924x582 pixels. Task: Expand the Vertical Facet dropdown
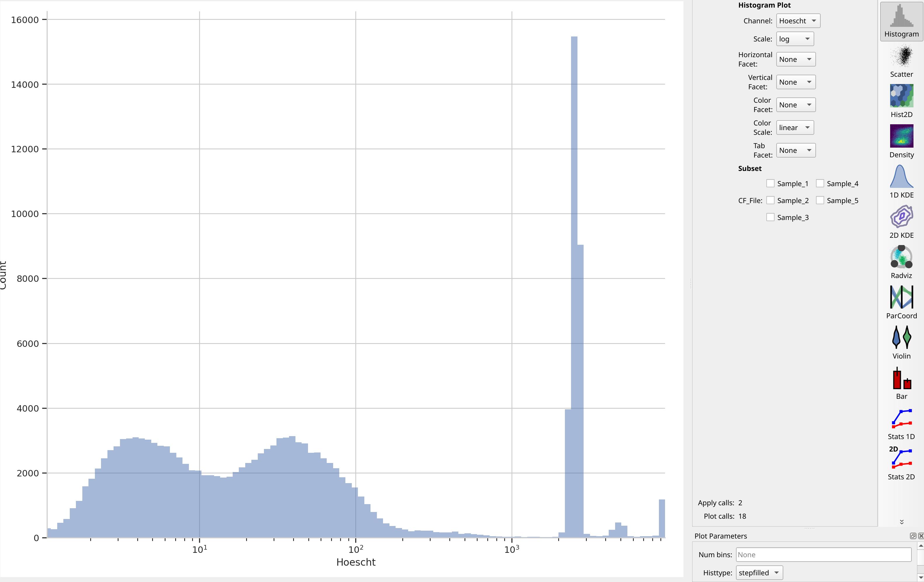click(796, 82)
